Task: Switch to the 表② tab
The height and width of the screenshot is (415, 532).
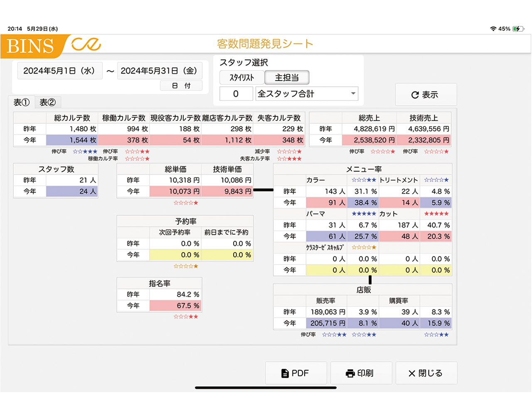Action: (x=48, y=102)
